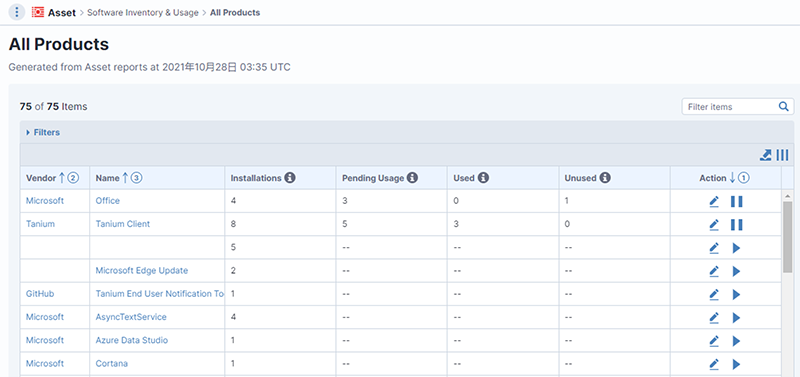Edit the Cortana row
This screenshot has height=377, width=800.
(x=714, y=364)
